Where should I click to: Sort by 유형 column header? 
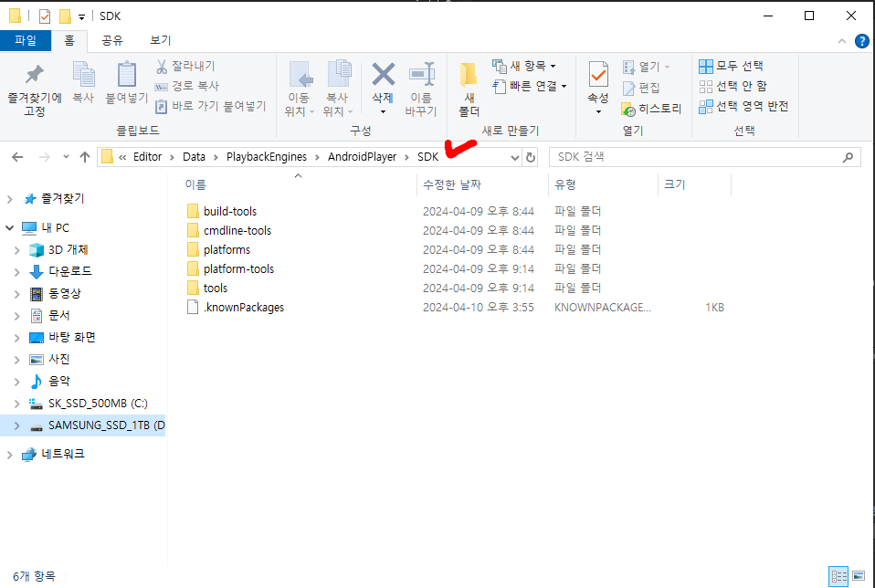565,184
